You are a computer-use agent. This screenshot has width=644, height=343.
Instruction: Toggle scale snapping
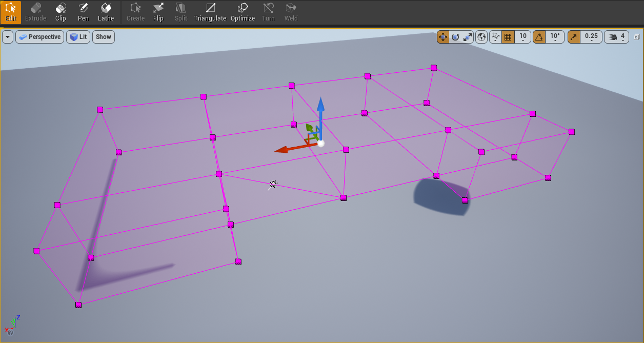pos(574,37)
